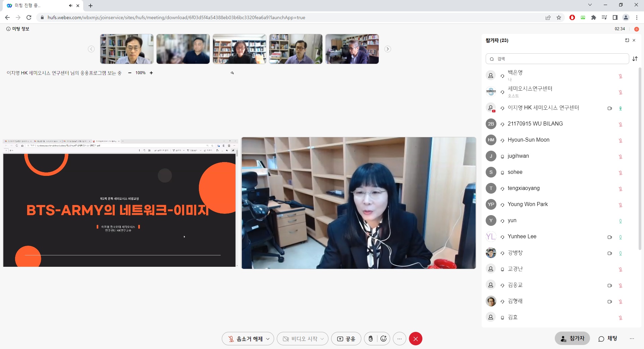Click camera icon for Yunhee Lee
Image resolution: width=644 pixels, height=349 pixels.
(610, 237)
